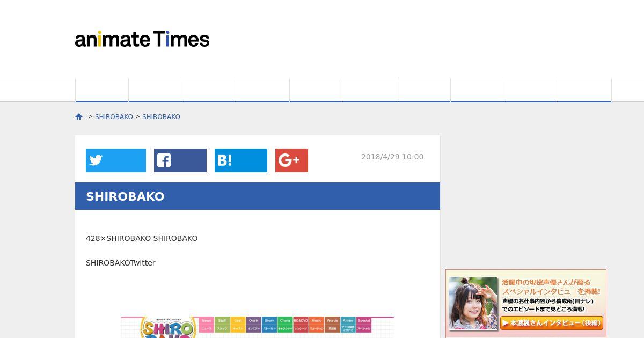The height and width of the screenshot is (338, 644).
Task: Open the orange 本渡楓さんインタビュー banner button
Action: 552,323
